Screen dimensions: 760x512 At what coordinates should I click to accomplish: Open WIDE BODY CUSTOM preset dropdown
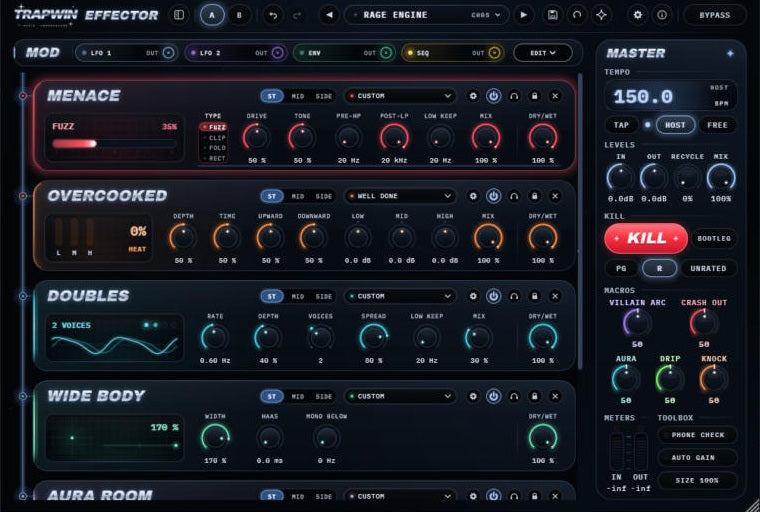click(x=401, y=396)
